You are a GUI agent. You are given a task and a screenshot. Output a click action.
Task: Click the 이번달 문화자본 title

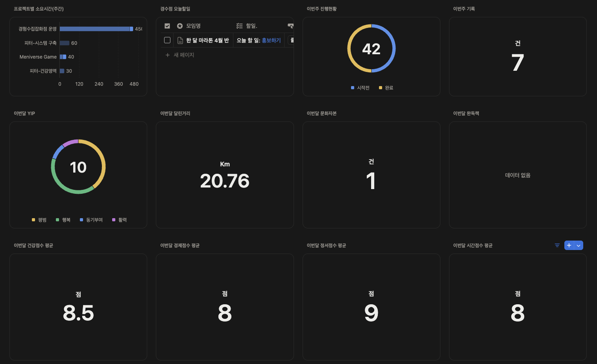coord(322,114)
